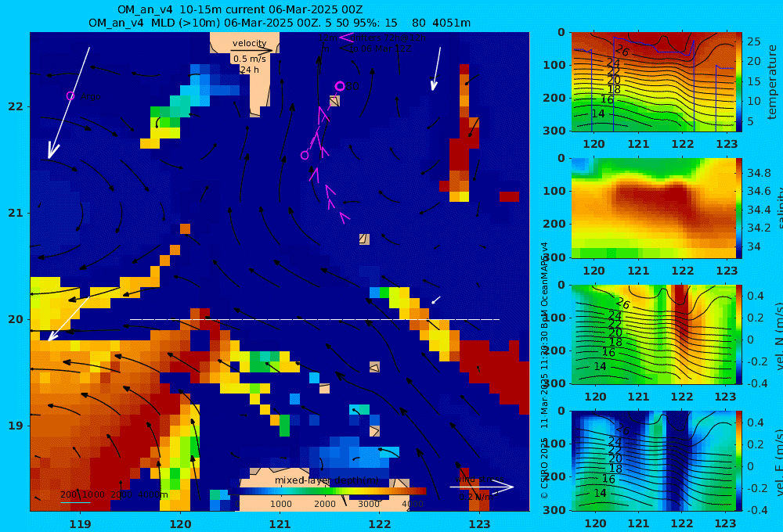Click the 'MLD (>10m)' percentile title line

[x=280, y=23]
